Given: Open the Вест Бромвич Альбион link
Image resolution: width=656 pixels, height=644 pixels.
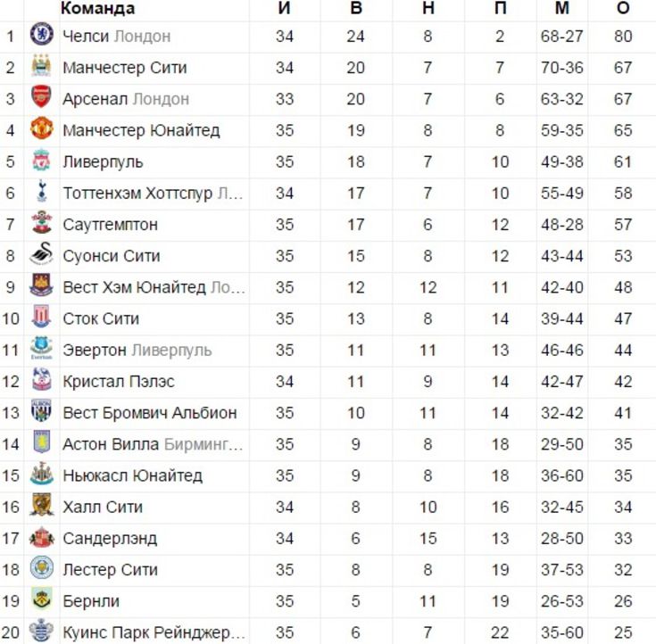Looking at the screenshot, I should coord(150,413).
